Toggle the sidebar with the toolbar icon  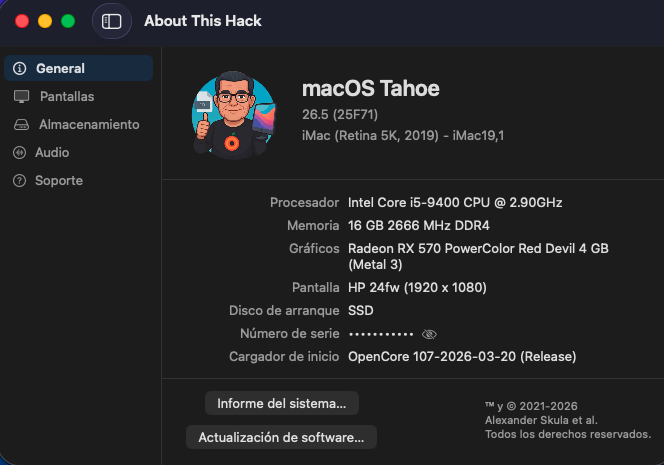pos(111,21)
